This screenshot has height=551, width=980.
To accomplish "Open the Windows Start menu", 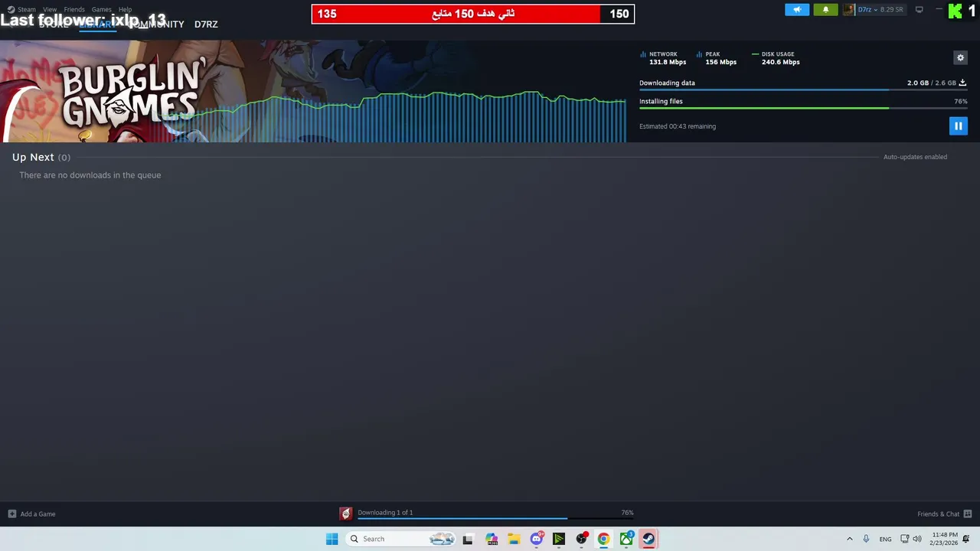I will (332, 539).
